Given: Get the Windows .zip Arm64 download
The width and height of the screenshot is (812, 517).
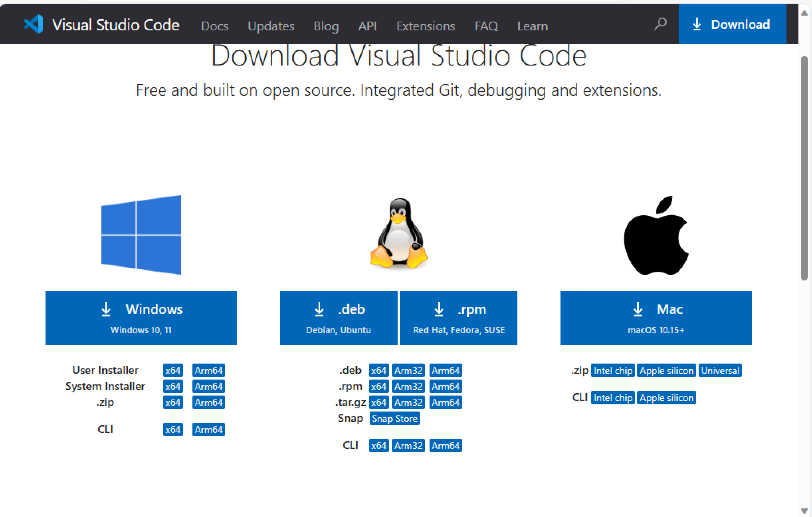Looking at the screenshot, I should [x=209, y=402].
